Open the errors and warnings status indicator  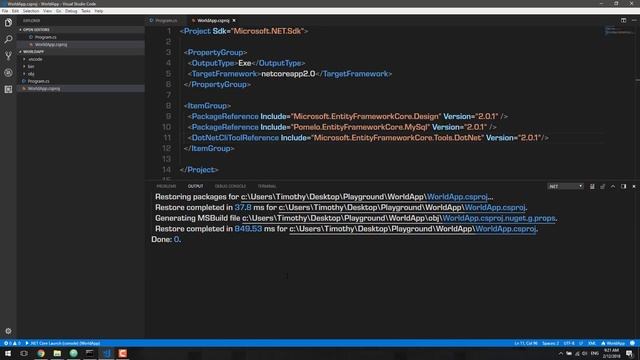pos(12,343)
